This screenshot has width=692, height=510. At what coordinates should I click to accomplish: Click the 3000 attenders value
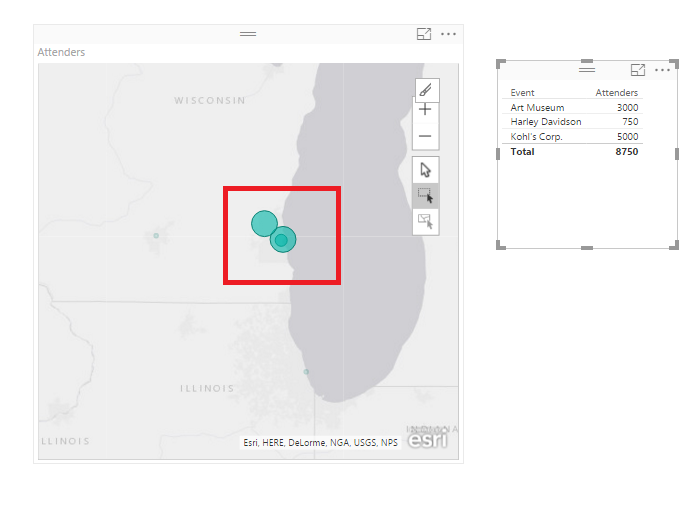coord(628,108)
